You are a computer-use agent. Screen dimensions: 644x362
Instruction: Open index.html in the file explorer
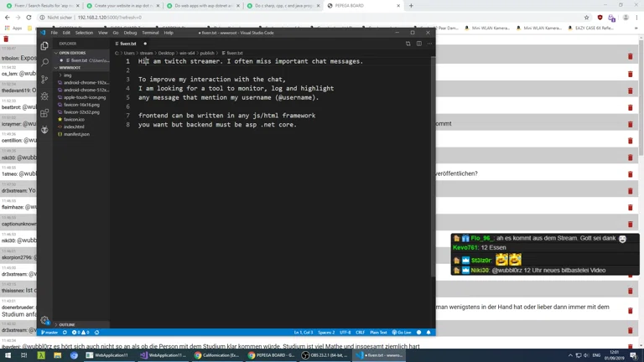pos(74,127)
